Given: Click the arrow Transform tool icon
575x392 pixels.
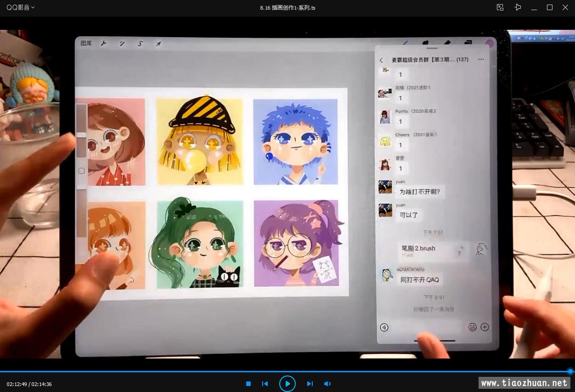Looking at the screenshot, I should [x=158, y=44].
